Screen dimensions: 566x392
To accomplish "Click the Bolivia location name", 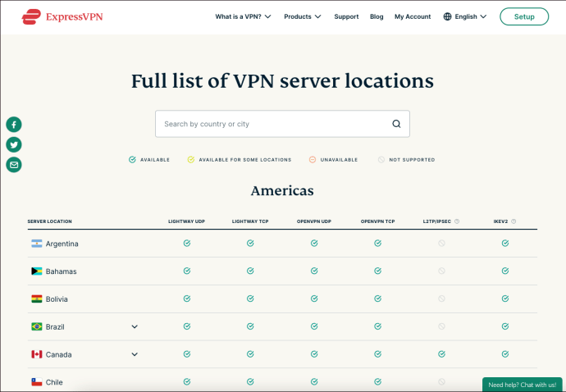I will coord(57,299).
